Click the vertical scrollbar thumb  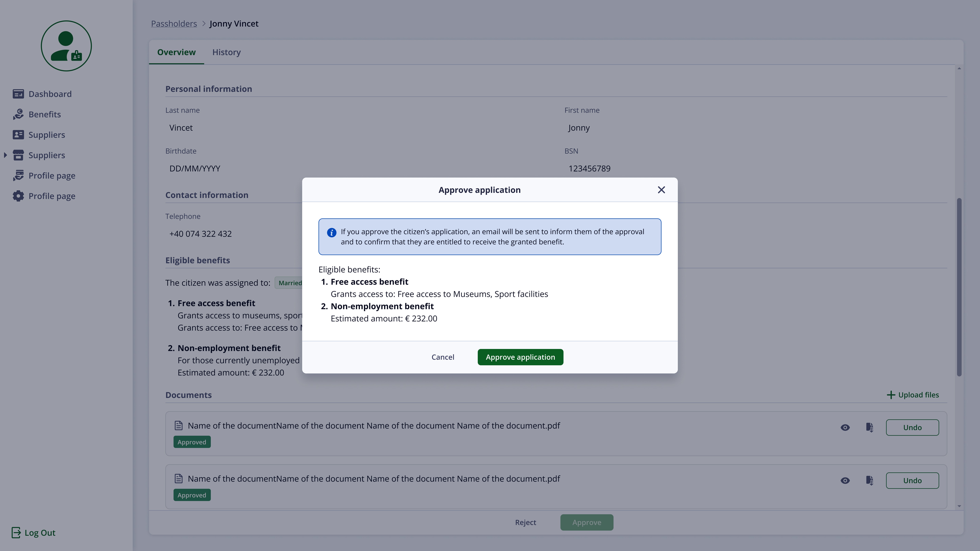(x=959, y=287)
